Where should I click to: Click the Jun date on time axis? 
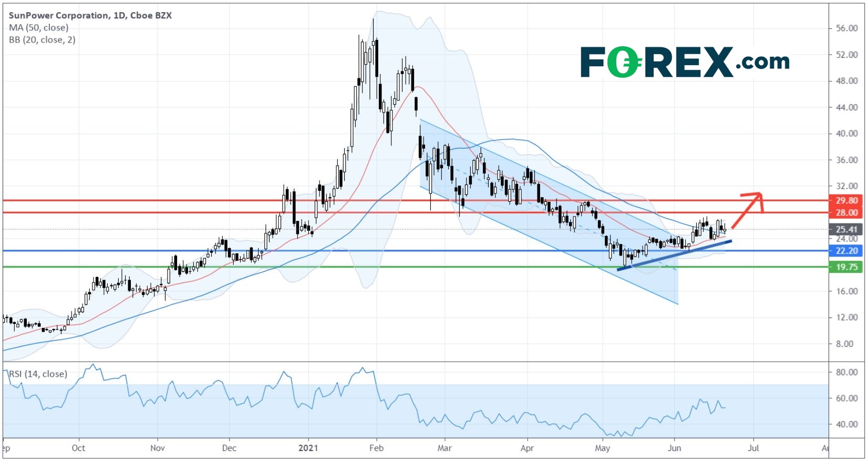tap(674, 448)
